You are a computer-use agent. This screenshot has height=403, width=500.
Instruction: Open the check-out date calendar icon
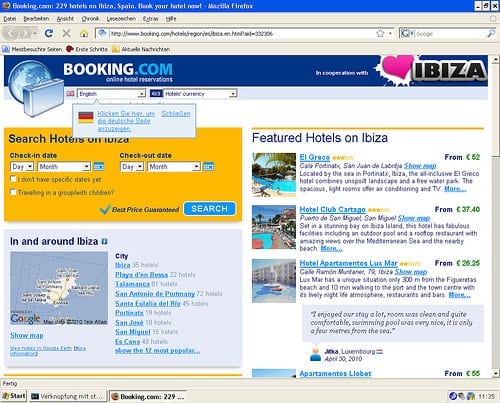(x=209, y=166)
